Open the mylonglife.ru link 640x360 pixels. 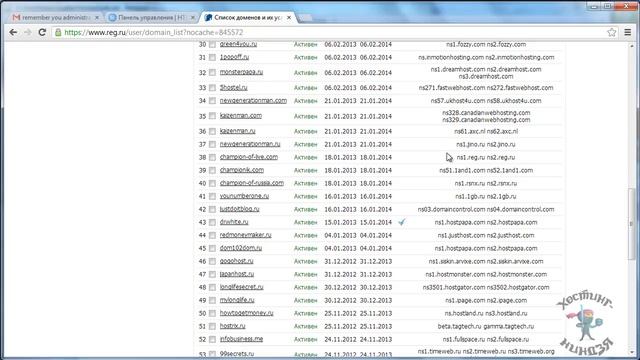[237, 300]
